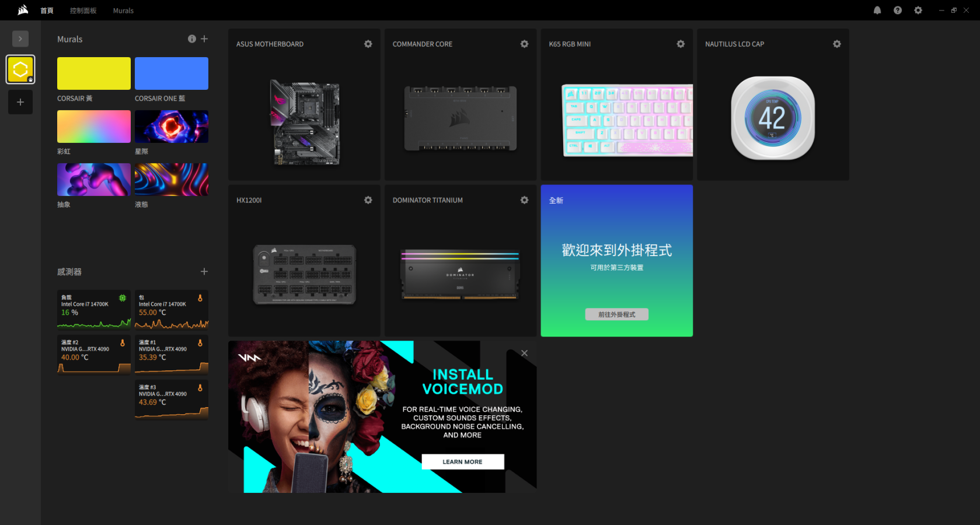Open the notifications bell
The image size is (980, 525).
(x=877, y=10)
